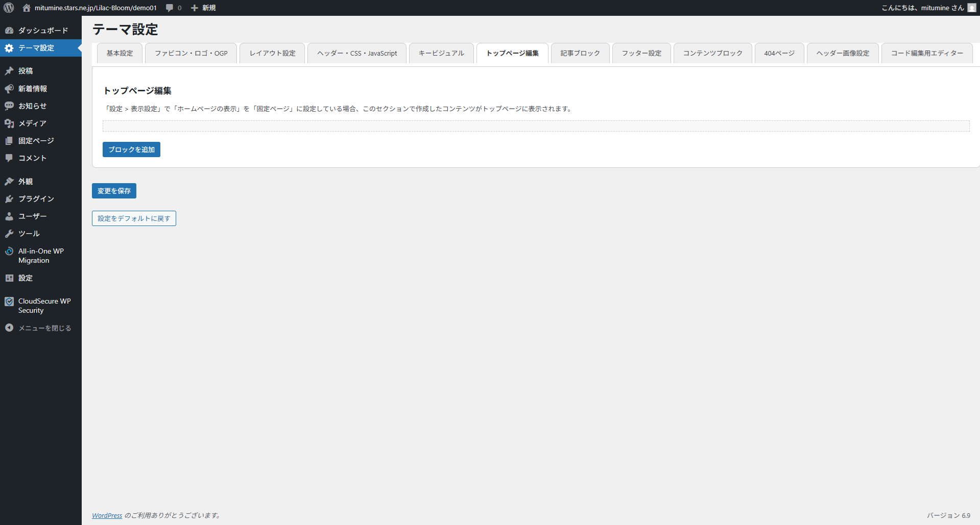Switch to the 基本設定 tab
Viewport: 980px width, 525px height.
point(119,53)
